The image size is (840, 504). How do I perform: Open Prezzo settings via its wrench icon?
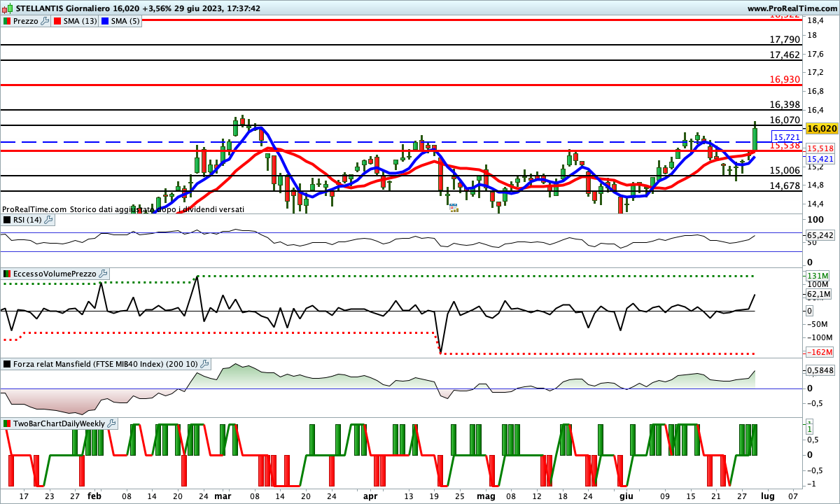coord(45,21)
